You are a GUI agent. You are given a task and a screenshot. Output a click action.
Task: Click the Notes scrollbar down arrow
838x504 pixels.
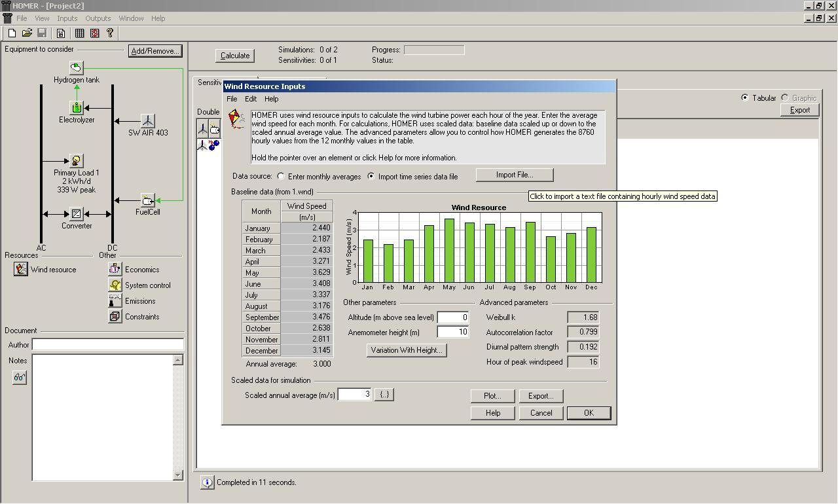click(178, 475)
